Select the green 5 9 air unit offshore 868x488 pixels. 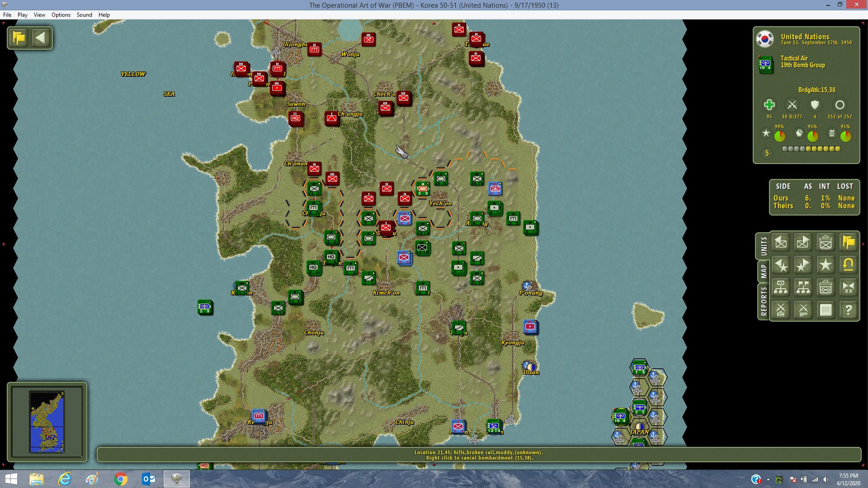[205, 307]
